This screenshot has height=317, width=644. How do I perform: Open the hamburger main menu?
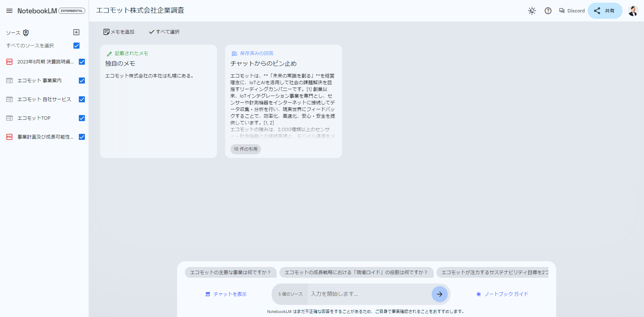[x=9, y=11]
